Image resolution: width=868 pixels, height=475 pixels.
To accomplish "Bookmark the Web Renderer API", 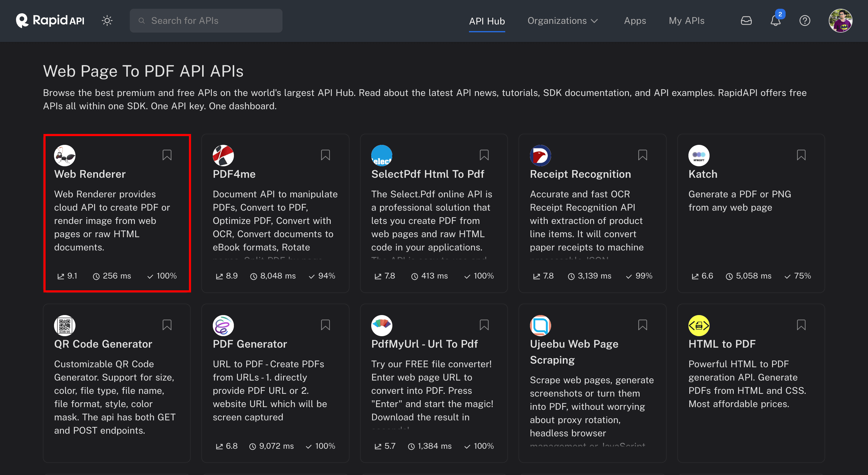I will coord(167,155).
